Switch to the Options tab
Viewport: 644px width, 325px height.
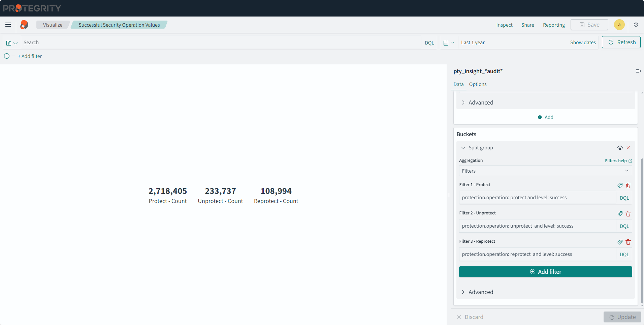(478, 84)
